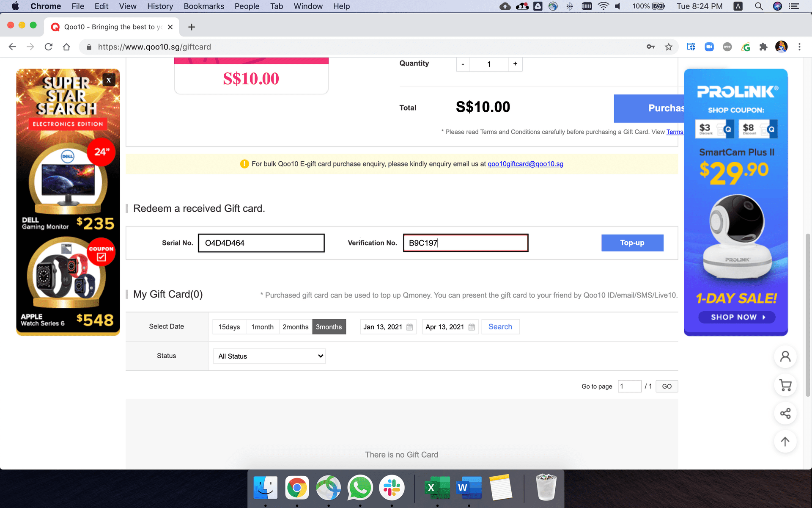
Task: Open the Chrome File menu
Action: point(78,6)
